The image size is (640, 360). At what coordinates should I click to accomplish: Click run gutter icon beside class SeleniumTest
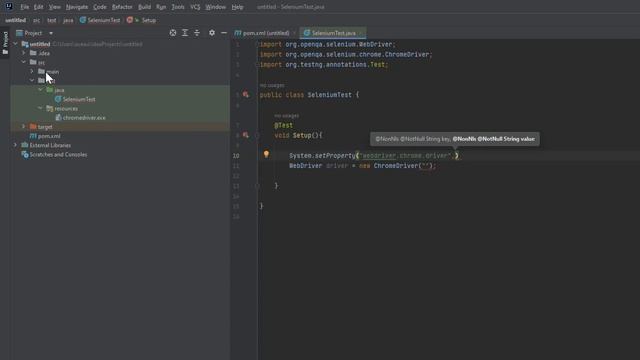click(246, 95)
